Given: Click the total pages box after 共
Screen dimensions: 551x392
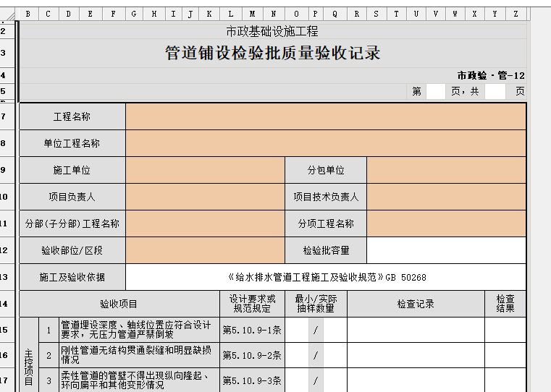Looking at the screenshot, I should click(495, 92).
